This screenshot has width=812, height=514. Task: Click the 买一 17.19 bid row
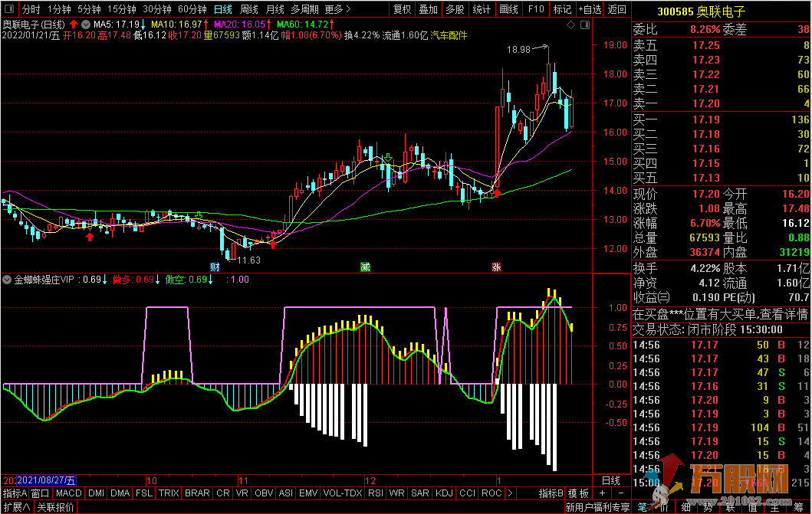coord(721,119)
